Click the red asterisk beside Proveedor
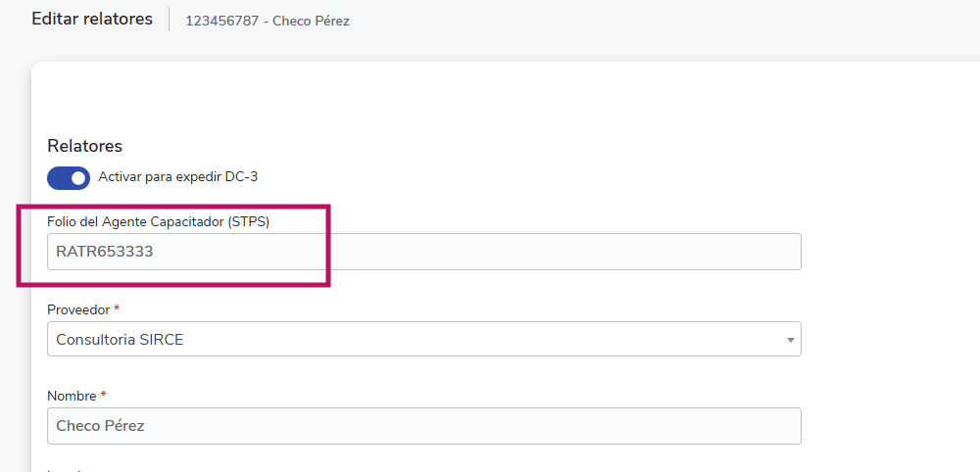 (117, 309)
